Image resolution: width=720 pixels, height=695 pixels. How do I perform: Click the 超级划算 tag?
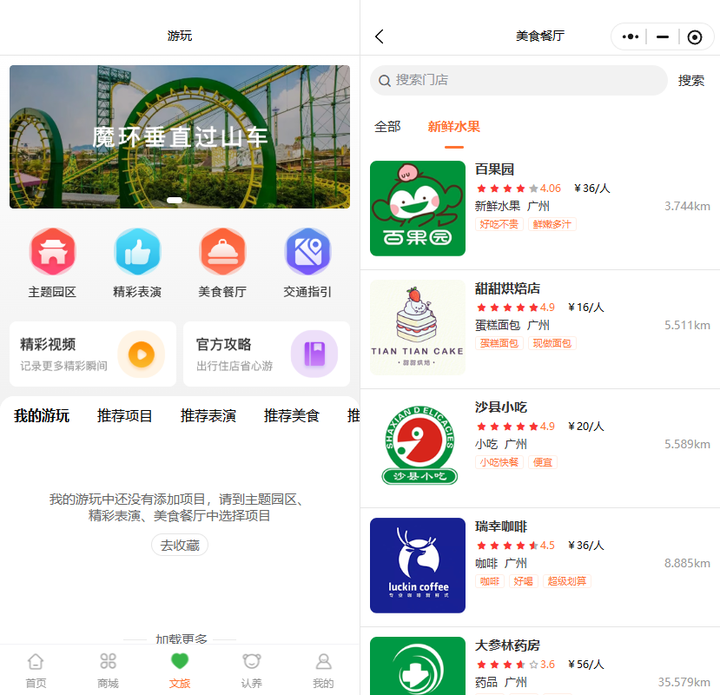567,581
